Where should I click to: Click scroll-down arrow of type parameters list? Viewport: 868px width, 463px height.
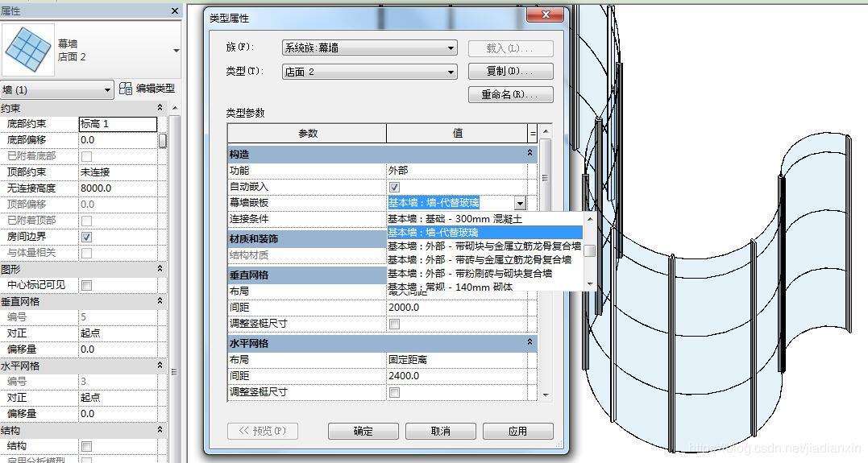(x=546, y=395)
